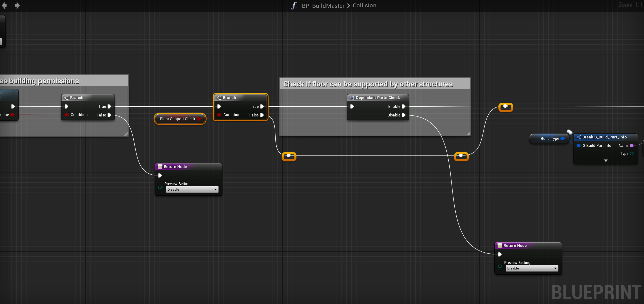Viewport: 644px width, 304px height.
Task: Click the selected Branch node icon
Action: pyautogui.click(x=219, y=98)
